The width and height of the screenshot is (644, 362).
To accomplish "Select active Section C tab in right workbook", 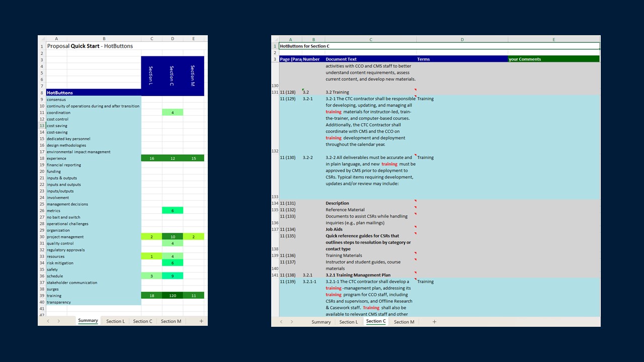I will (x=376, y=321).
